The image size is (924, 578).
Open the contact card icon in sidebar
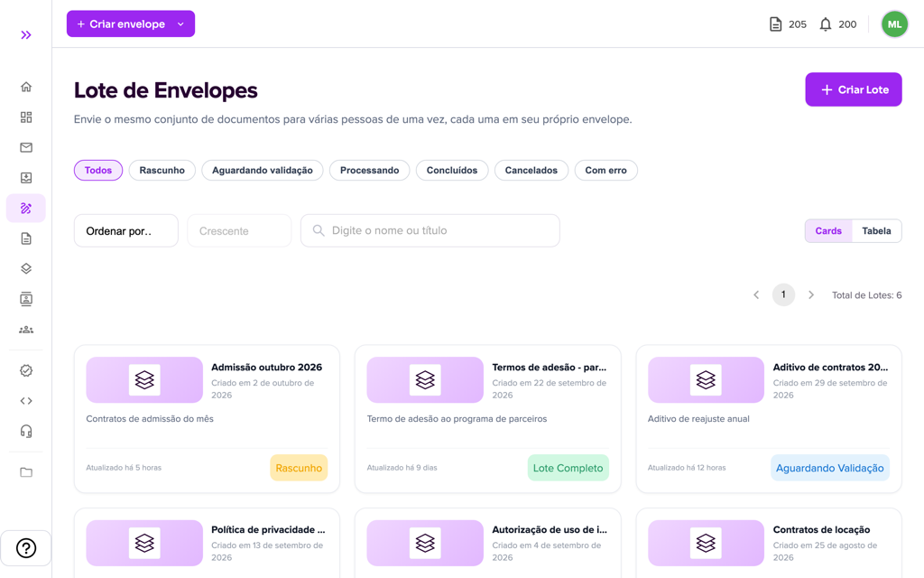coord(26,299)
